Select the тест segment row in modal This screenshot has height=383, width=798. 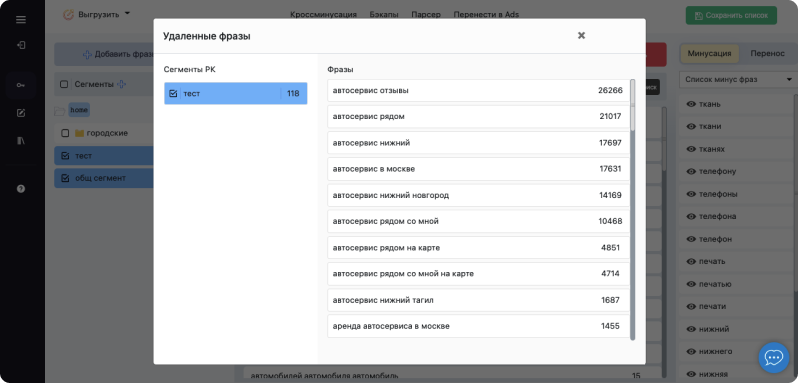pyautogui.click(x=236, y=94)
